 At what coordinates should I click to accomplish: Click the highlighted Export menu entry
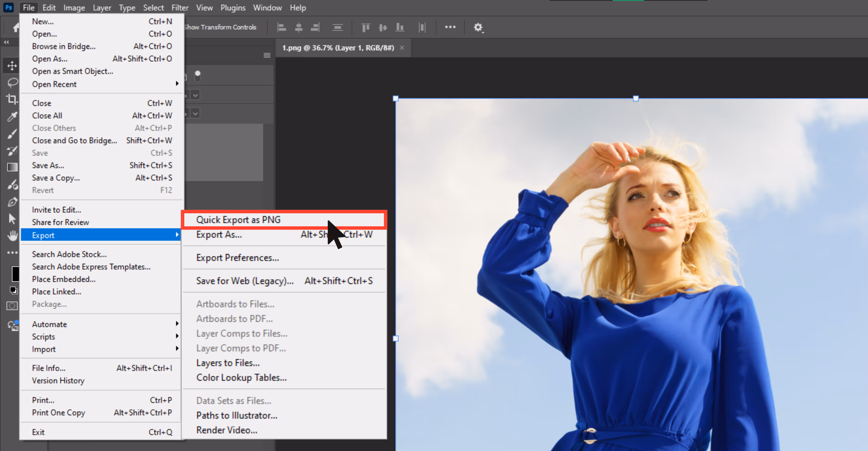[100, 235]
